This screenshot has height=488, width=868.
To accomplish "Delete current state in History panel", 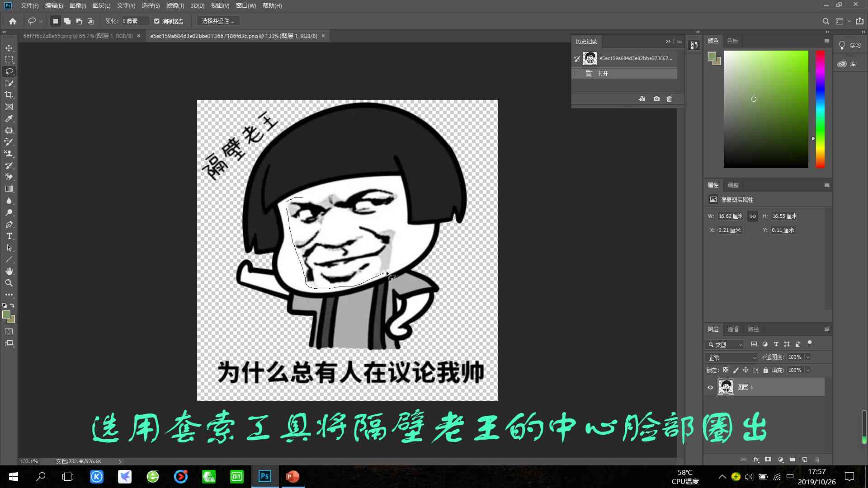I will (670, 99).
